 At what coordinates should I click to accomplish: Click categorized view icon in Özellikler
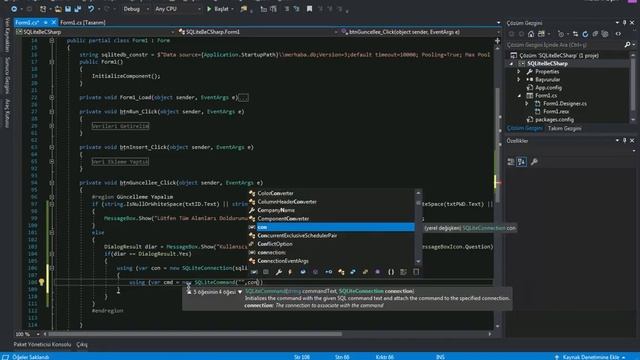tap(511, 162)
